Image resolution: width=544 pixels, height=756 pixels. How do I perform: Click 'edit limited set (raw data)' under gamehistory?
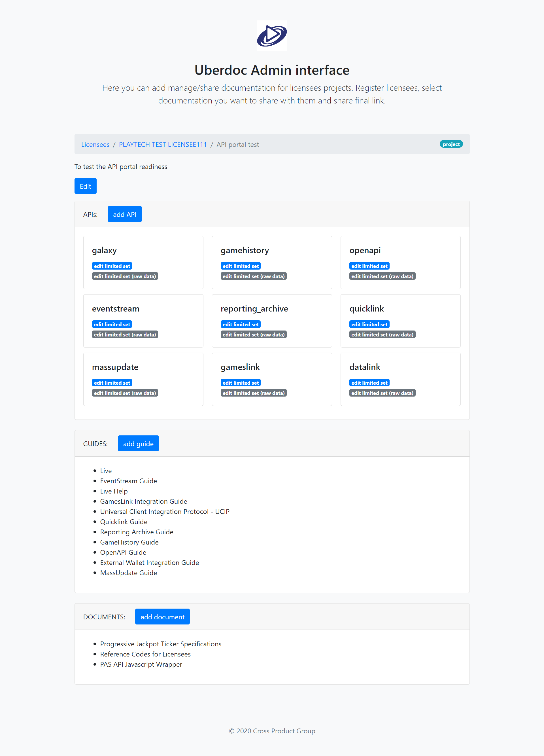(254, 276)
